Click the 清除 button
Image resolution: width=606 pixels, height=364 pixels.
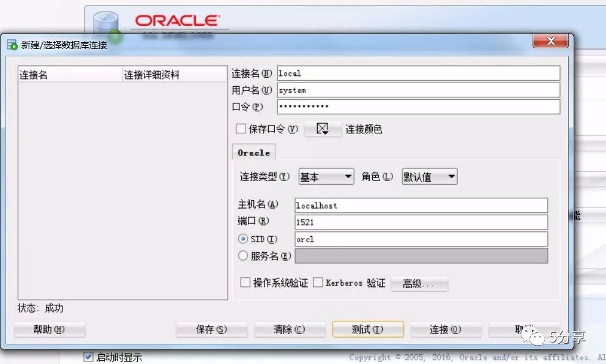point(290,330)
